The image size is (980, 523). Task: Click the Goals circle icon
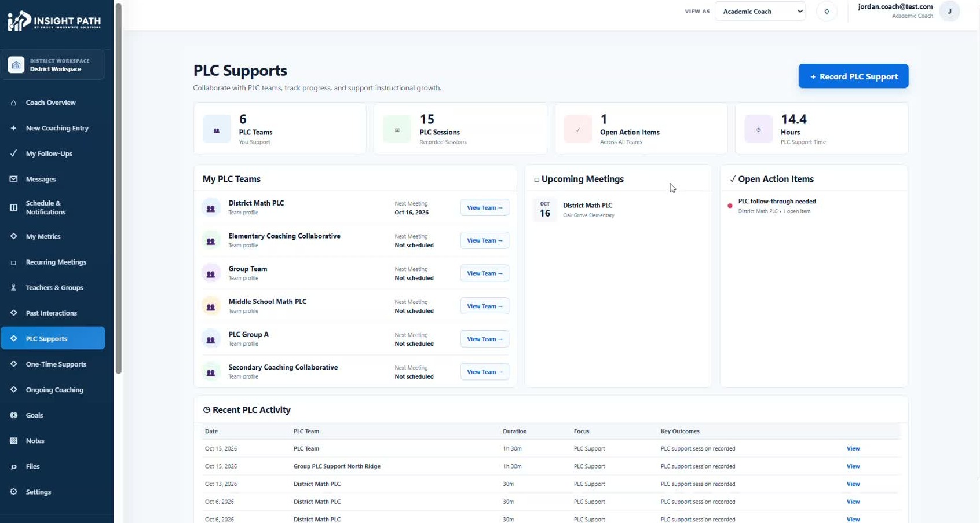click(13, 415)
